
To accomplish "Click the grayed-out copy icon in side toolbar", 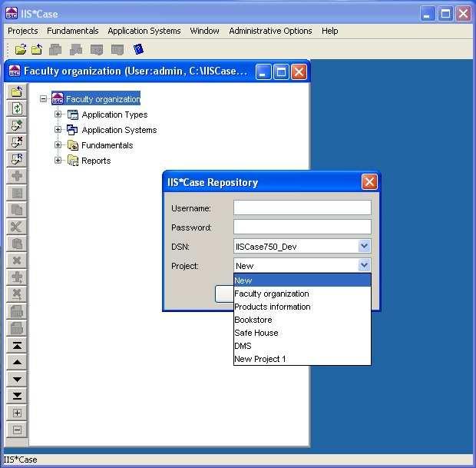I will [x=17, y=210].
